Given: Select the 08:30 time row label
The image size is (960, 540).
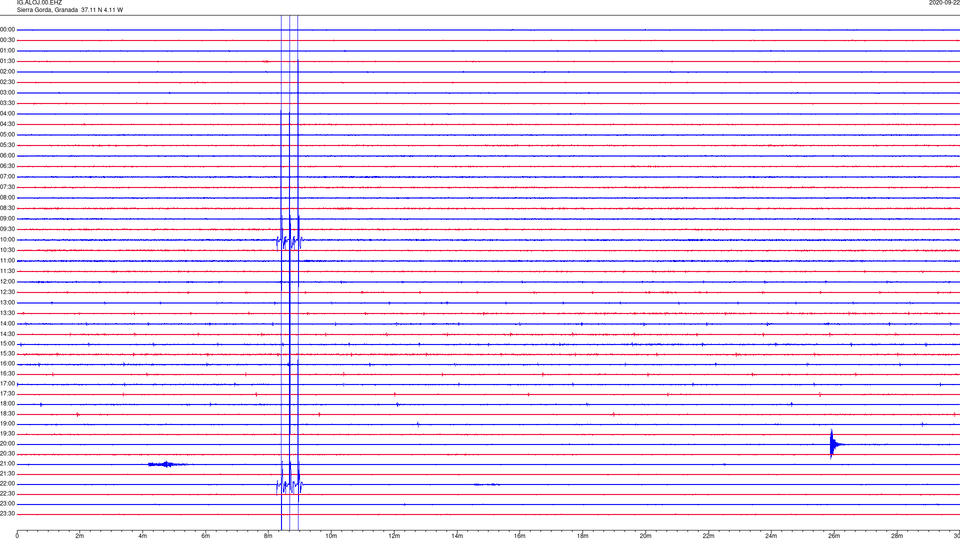Looking at the screenshot, I should [x=7, y=208].
